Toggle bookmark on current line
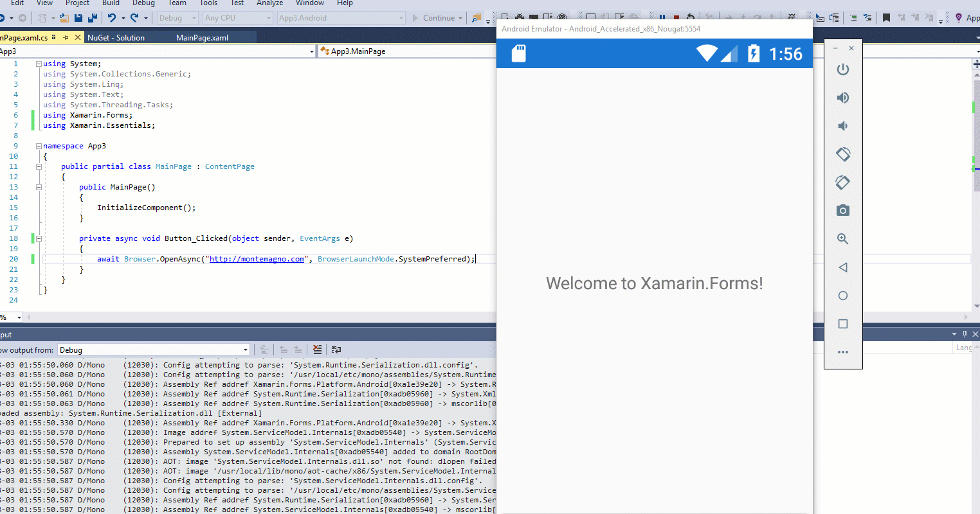This screenshot has height=514, width=980. (x=886, y=18)
